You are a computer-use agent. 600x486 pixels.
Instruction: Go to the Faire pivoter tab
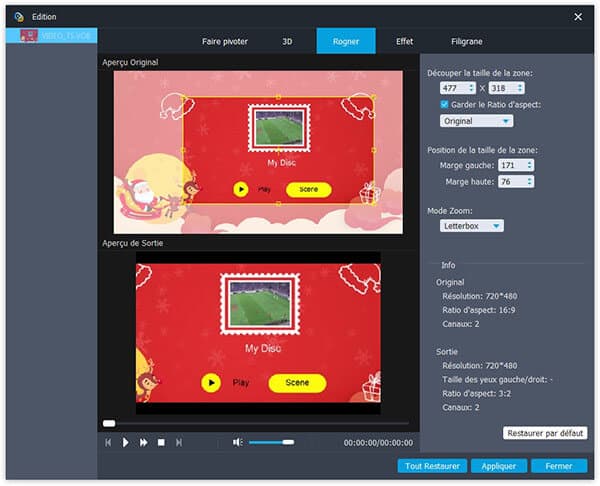click(x=223, y=41)
